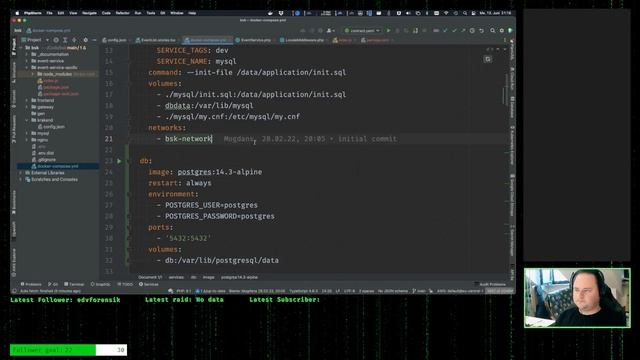The width and height of the screenshot is (640, 360).
Task: Toggle the Project sidebar tab on left edge
Action: click(14, 47)
